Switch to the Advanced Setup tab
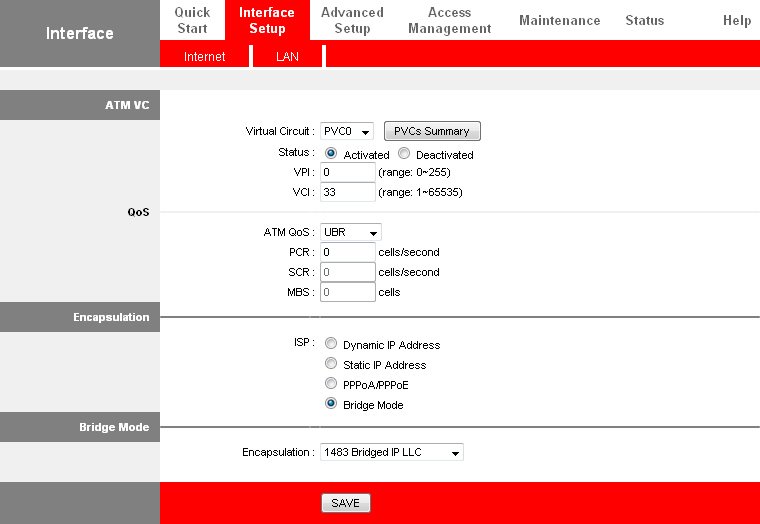This screenshot has height=524, width=760. pos(352,20)
